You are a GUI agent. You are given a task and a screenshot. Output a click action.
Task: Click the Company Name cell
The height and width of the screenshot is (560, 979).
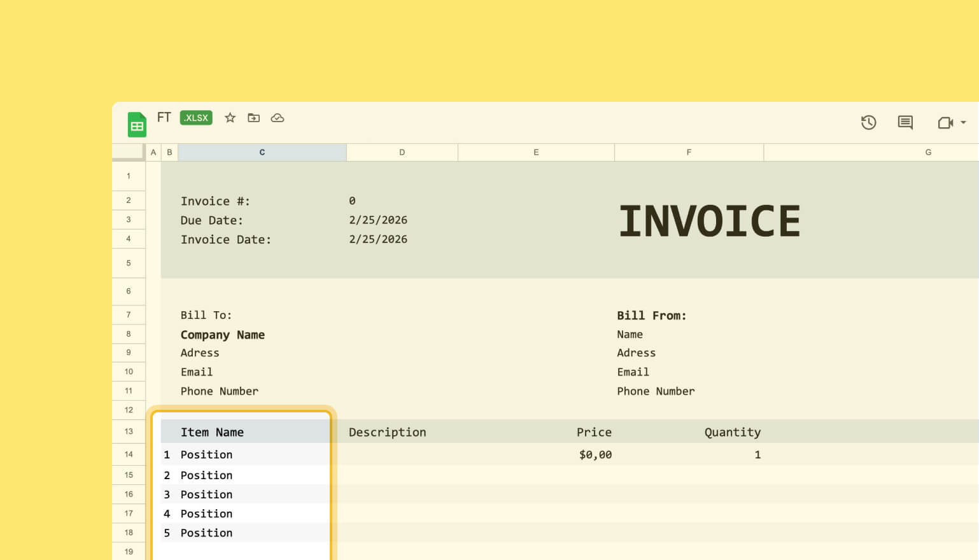(x=222, y=335)
